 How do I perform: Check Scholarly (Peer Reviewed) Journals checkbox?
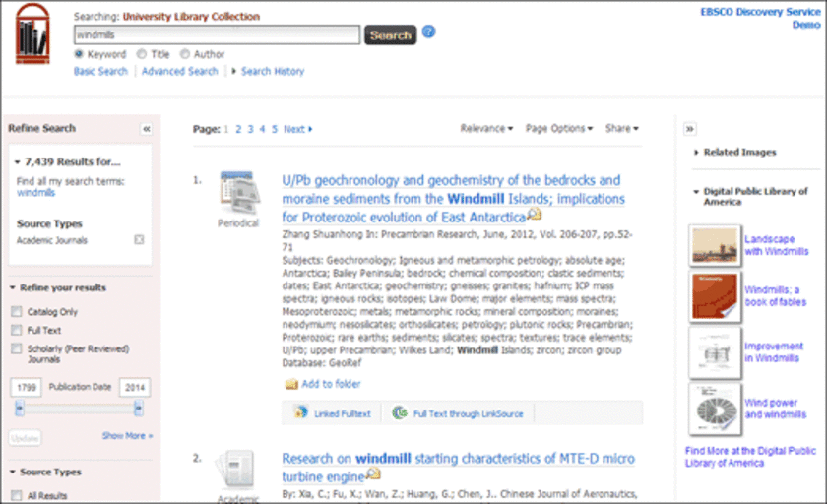click(17, 348)
